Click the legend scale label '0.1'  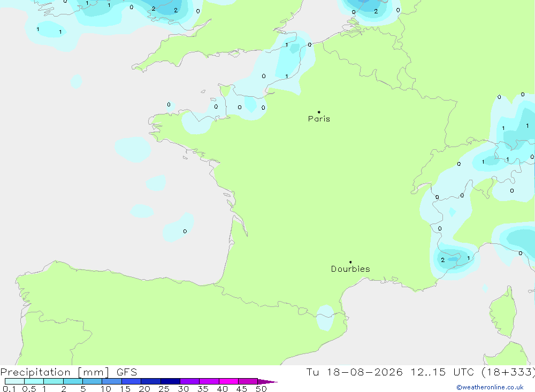coord(9,389)
